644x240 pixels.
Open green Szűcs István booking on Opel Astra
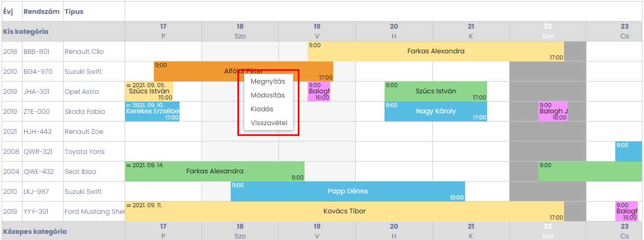(436, 91)
